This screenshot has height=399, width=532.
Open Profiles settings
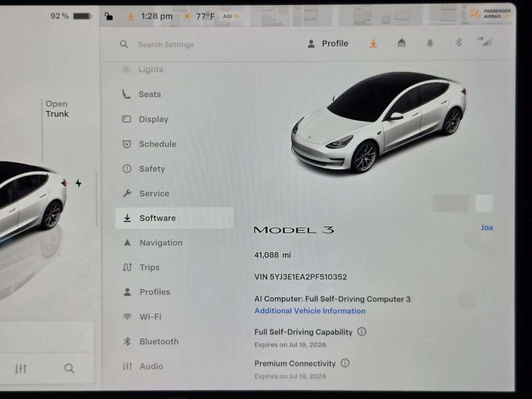147,292
